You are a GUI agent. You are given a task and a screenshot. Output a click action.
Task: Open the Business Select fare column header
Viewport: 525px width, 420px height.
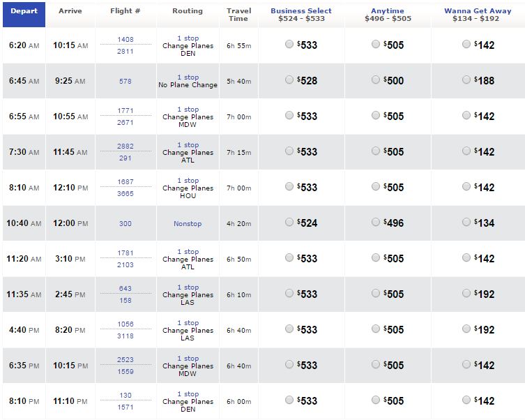point(301,11)
